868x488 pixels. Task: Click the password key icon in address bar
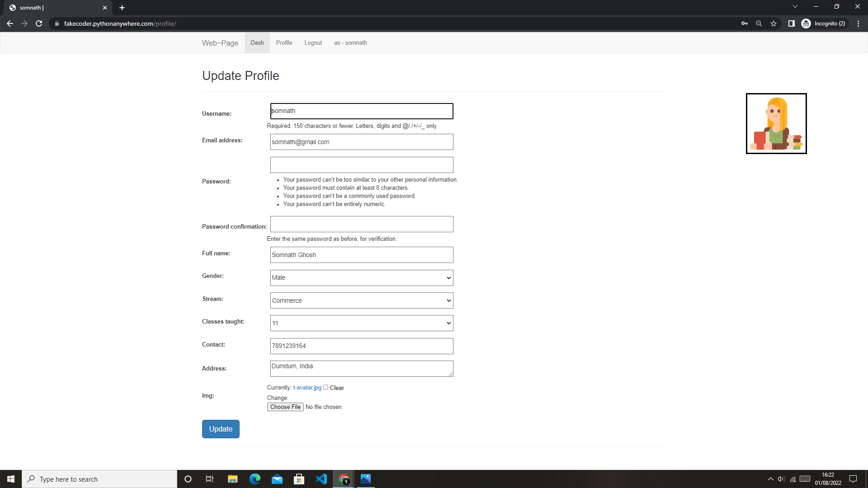point(745,23)
